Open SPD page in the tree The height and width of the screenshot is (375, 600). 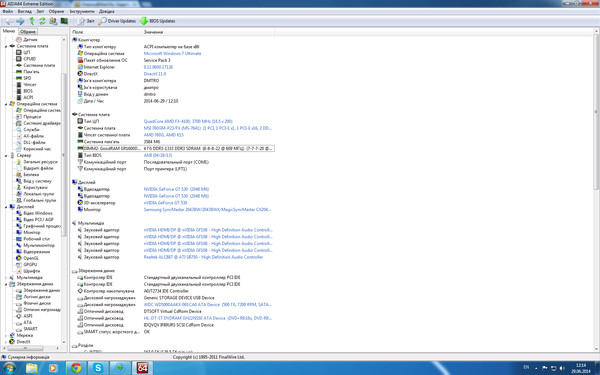(x=27, y=78)
